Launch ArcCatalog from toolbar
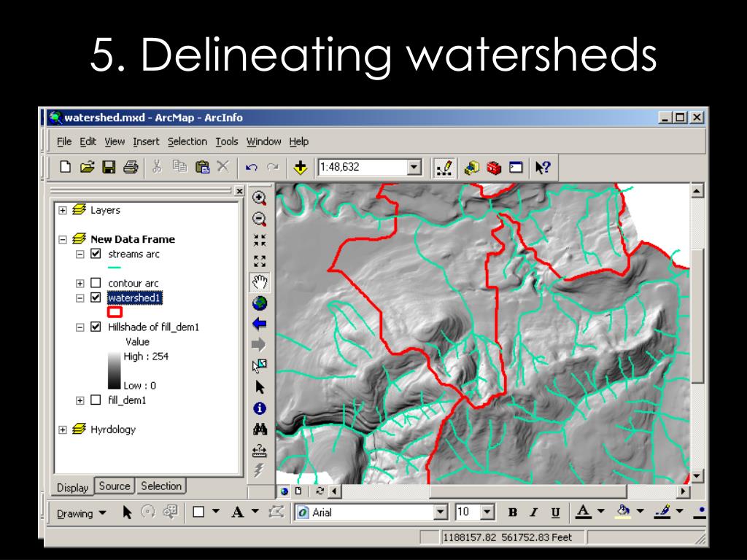747x560 pixels. [x=472, y=167]
